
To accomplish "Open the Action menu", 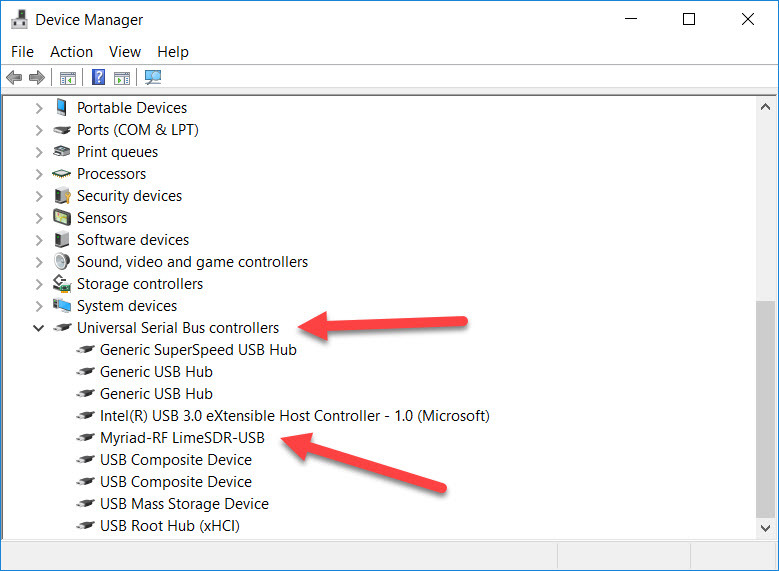I will [x=71, y=51].
